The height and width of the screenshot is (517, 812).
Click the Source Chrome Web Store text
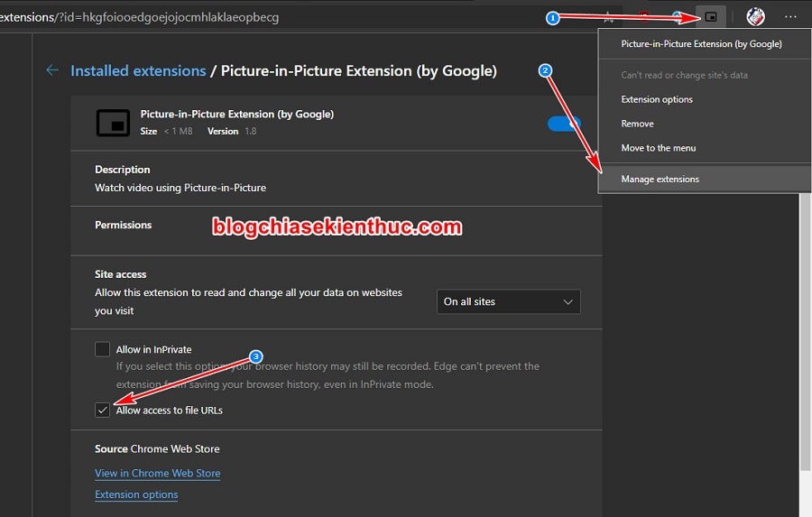tap(157, 448)
